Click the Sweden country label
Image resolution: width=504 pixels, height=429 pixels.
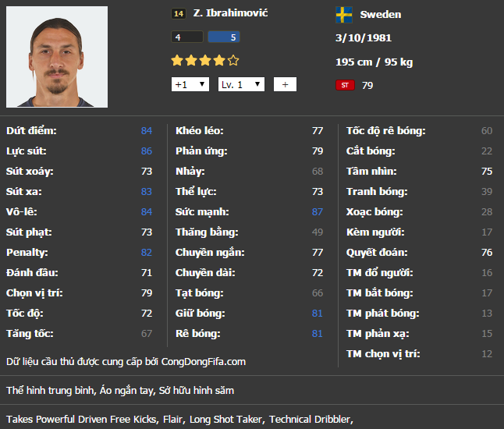point(381,15)
